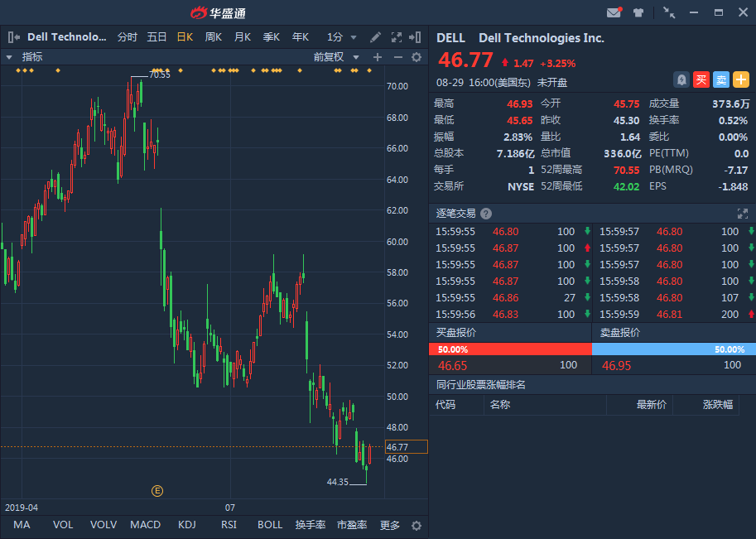
Task: Click the 52周最高 value 70.55
Action: point(626,170)
